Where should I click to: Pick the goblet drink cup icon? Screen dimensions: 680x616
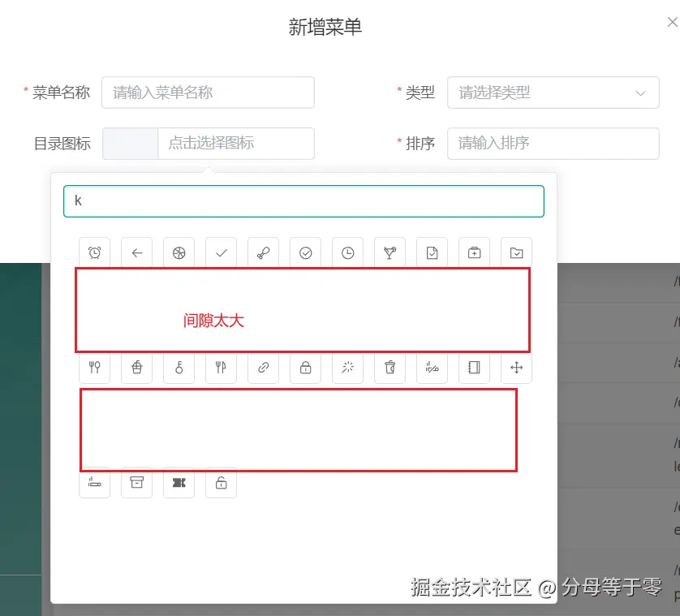(x=136, y=368)
